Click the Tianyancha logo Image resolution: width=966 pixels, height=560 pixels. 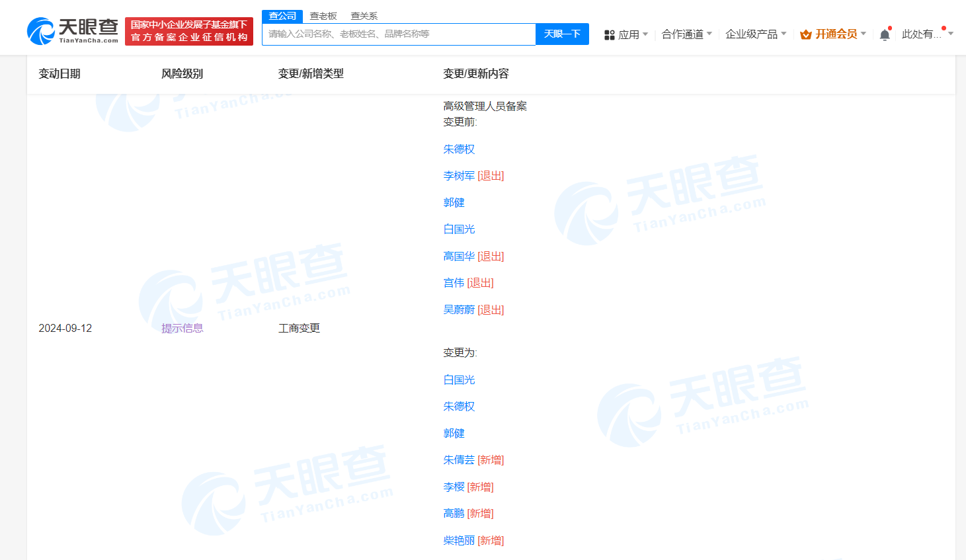[73, 31]
